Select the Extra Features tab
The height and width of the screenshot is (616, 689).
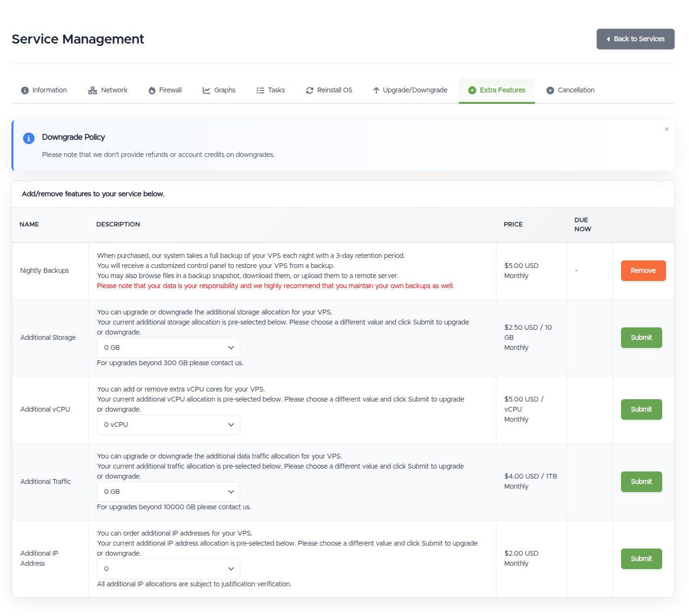point(497,90)
